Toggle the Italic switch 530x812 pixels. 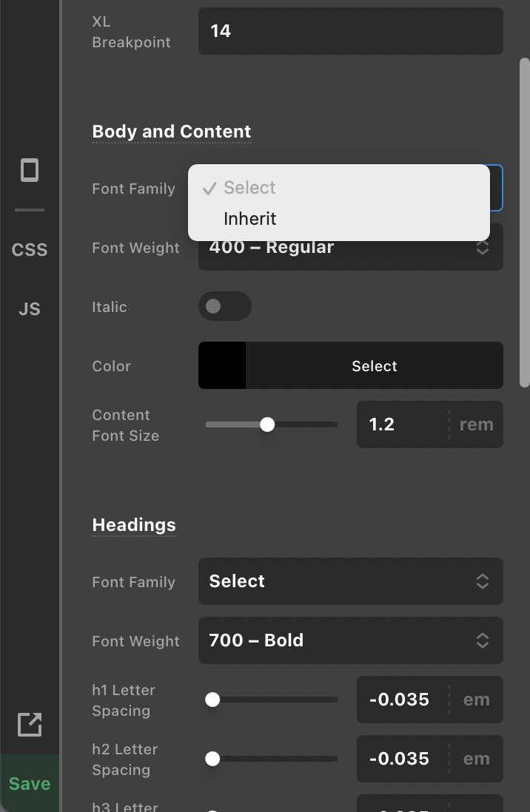224,306
